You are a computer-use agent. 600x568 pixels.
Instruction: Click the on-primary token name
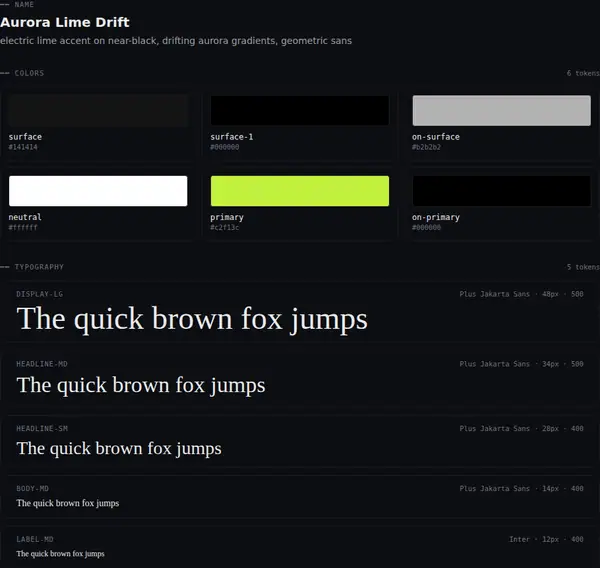(436, 217)
